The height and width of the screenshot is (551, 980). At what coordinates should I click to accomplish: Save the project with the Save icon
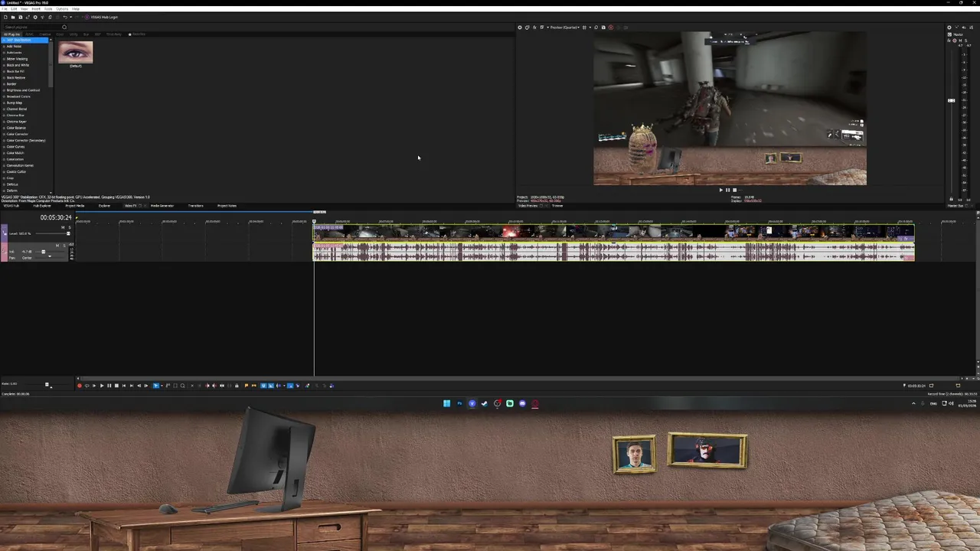click(21, 17)
